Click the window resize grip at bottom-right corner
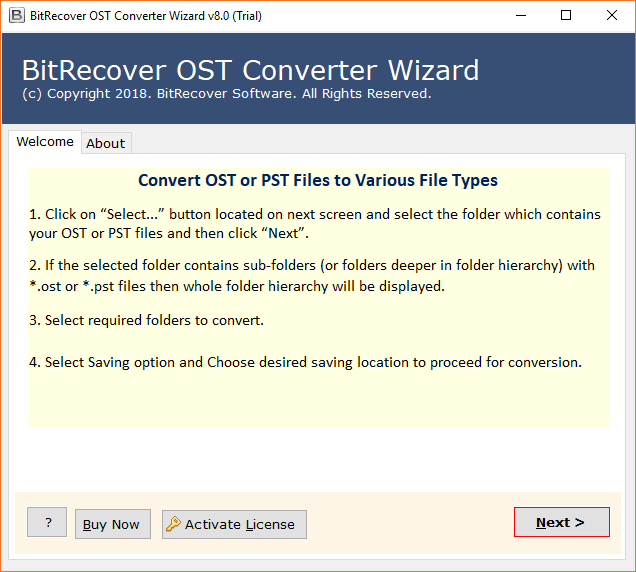The height and width of the screenshot is (572, 636). [x=629, y=565]
